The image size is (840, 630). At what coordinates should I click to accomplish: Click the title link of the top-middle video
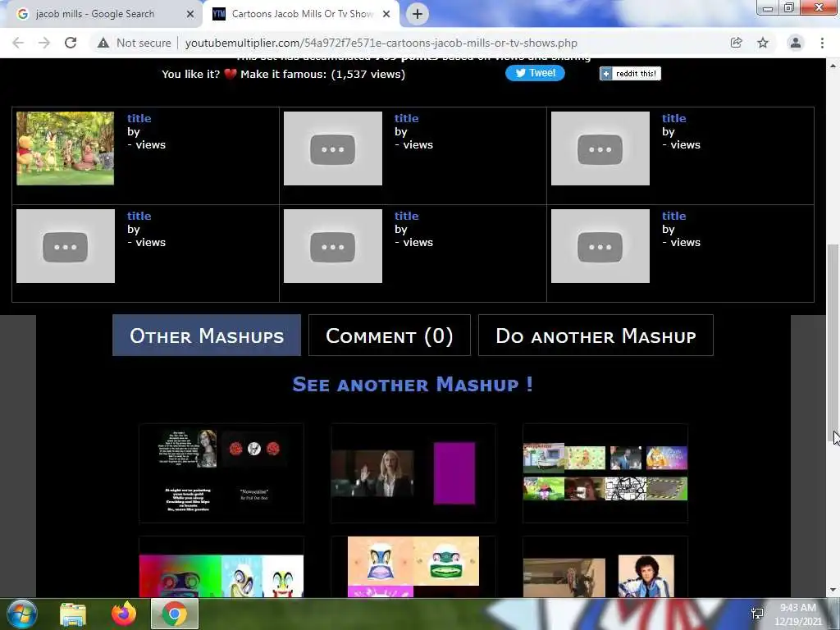407,118
